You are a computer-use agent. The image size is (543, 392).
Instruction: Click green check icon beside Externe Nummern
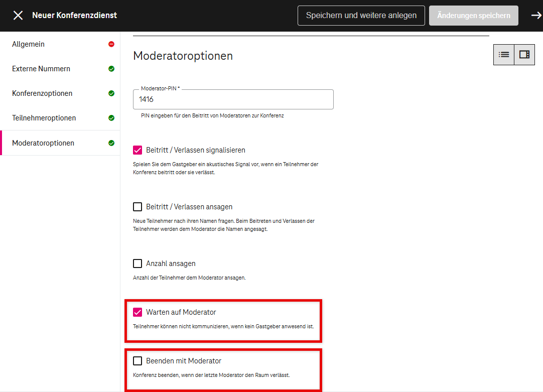pyautogui.click(x=111, y=69)
